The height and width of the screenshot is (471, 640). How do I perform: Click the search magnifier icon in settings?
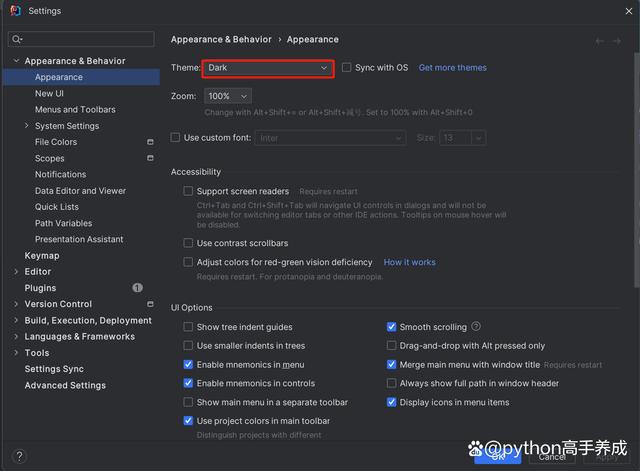[17, 40]
